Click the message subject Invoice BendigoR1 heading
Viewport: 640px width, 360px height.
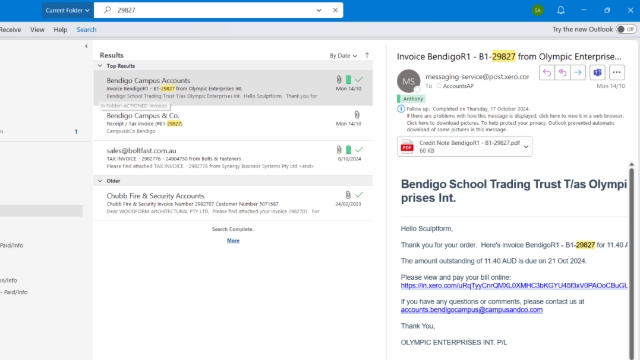(x=509, y=56)
